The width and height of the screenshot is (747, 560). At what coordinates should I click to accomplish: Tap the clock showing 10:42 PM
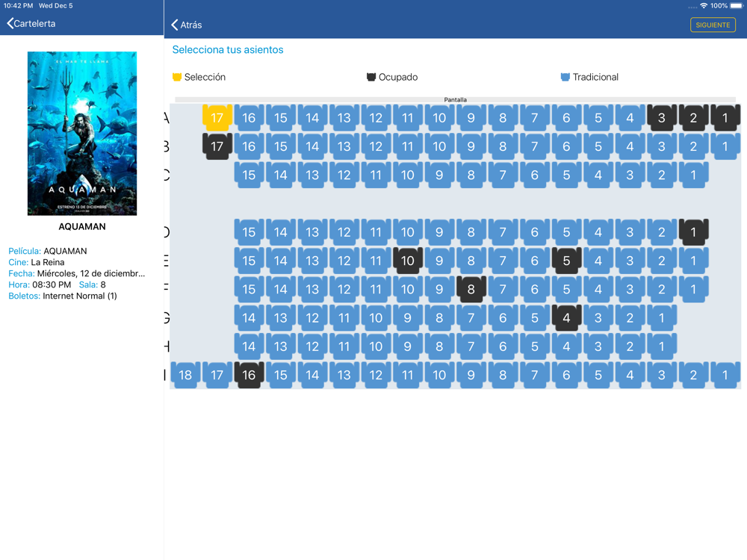[x=18, y=6]
